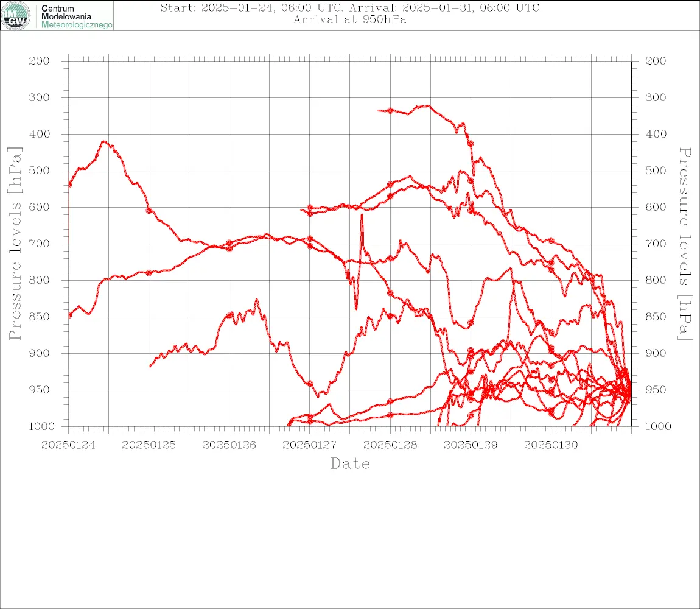Click the right axis 200 label
The height and width of the screenshot is (609, 700).
coord(656,61)
